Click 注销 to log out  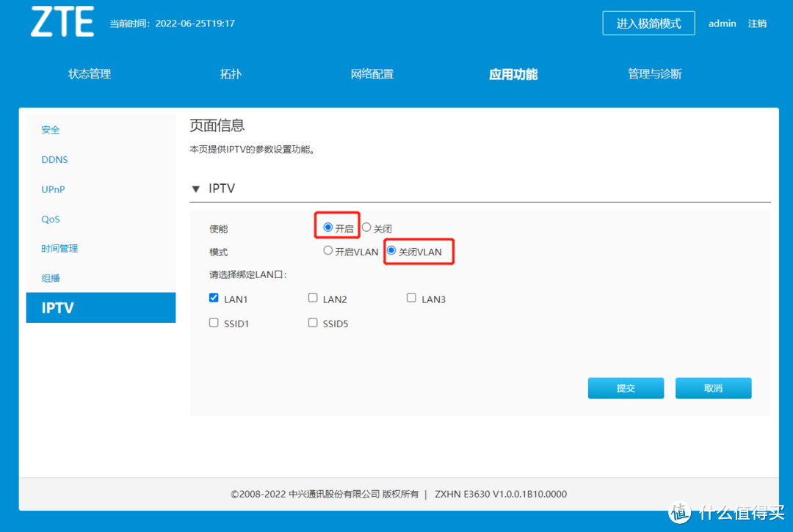(757, 23)
